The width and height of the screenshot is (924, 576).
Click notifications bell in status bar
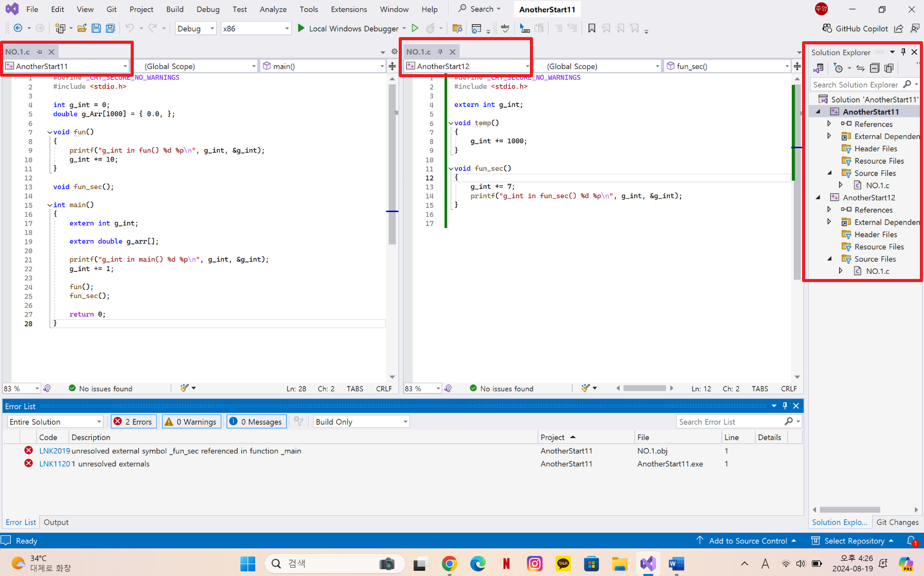tap(912, 540)
